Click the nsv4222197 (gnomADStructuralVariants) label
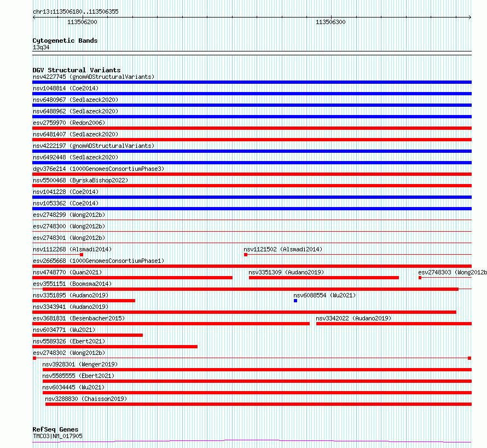Viewport: 487px width, 448px height. click(x=94, y=146)
